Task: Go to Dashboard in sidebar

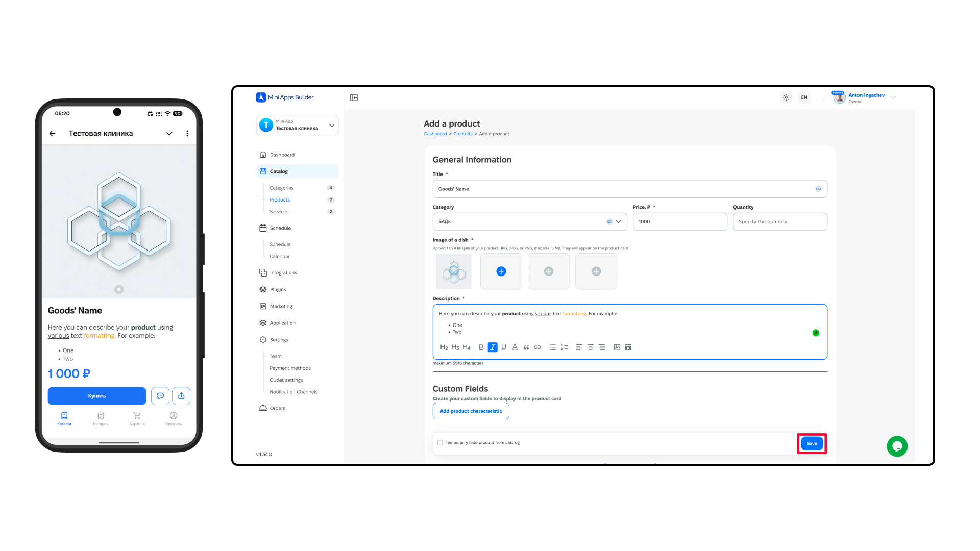Action: (x=297, y=155)
